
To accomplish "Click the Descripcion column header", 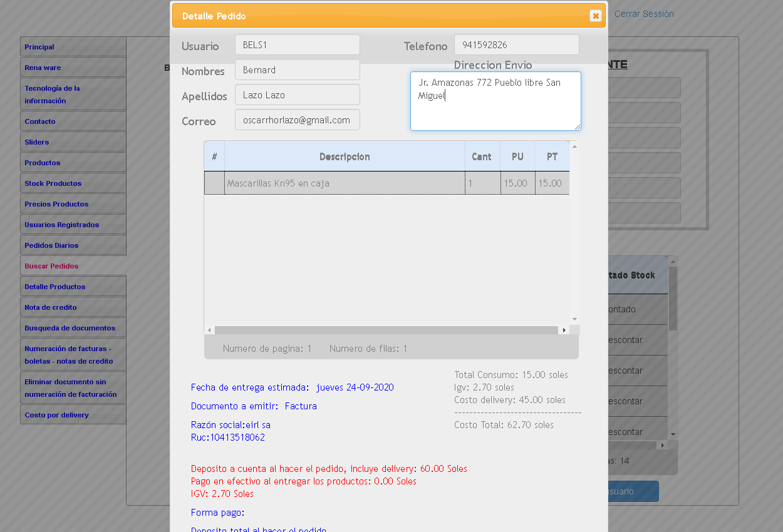I will point(345,156).
